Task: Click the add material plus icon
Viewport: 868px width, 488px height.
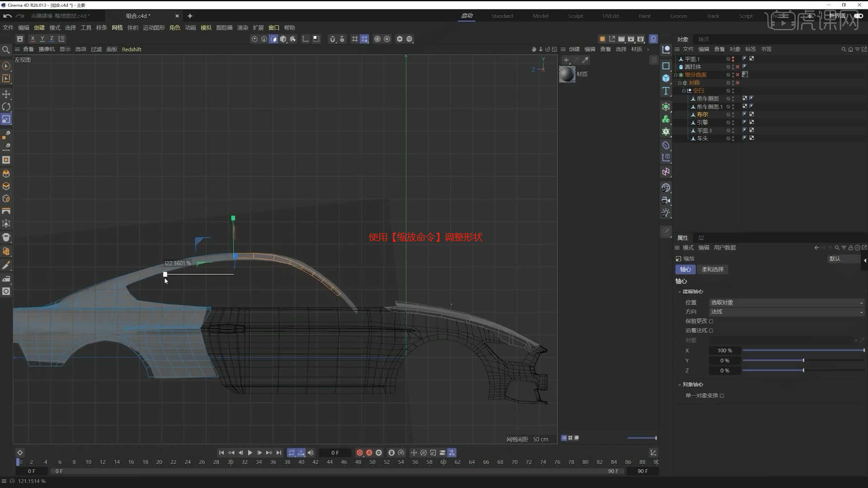Action: click(566, 60)
